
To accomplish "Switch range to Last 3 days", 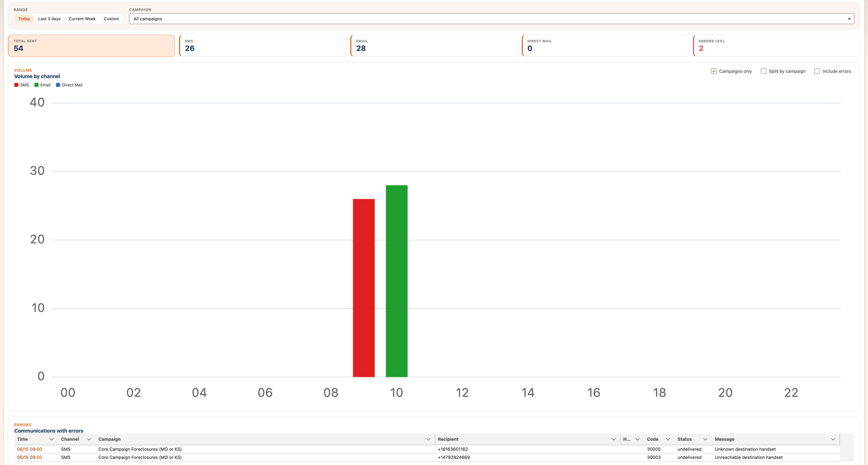I will point(49,19).
